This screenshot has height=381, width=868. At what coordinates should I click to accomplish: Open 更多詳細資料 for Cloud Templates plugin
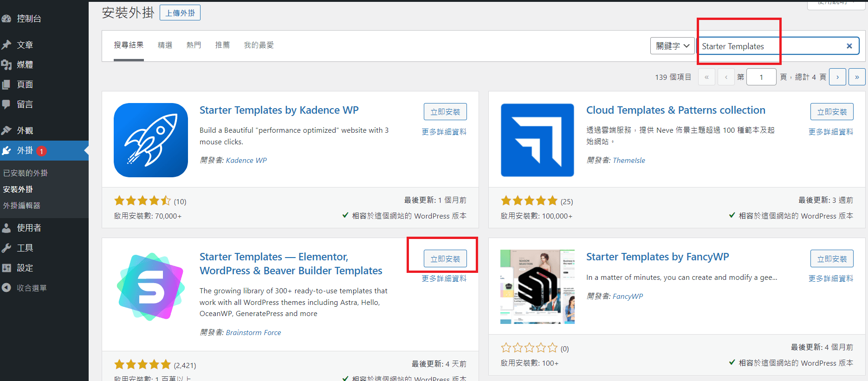pyautogui.click(x=831, y=132)
